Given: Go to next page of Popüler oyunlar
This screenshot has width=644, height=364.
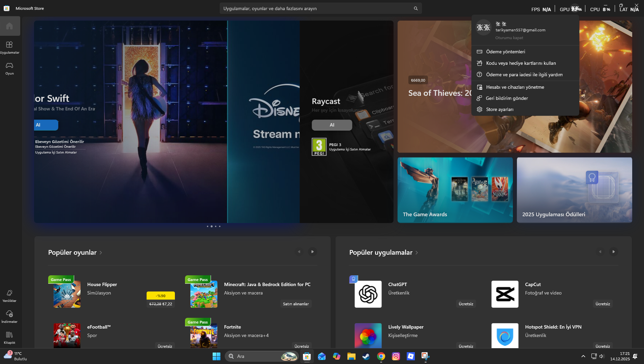Looking at the screenshot, I should 312,252.
